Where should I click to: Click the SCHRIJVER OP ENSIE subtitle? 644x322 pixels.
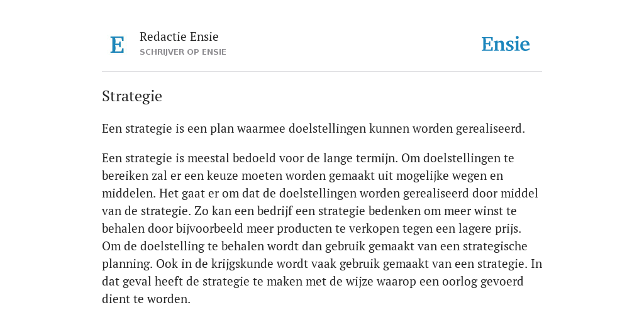click(x=183, y=52)
